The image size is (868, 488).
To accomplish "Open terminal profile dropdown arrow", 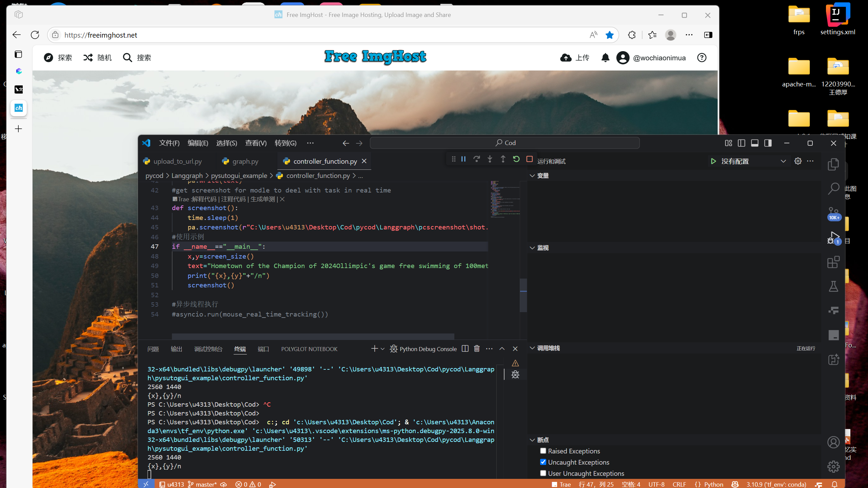I will pos(382,349).
